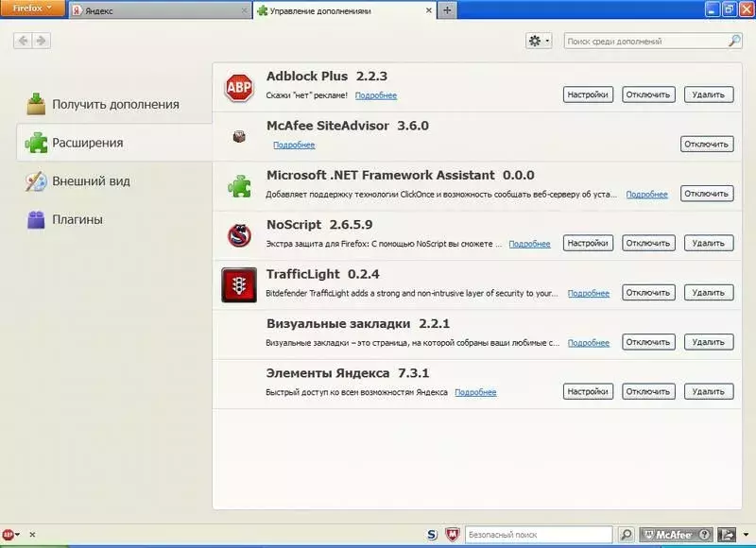
Task: Open Плагины in the sidebar
Action: [x=114, y=220]
